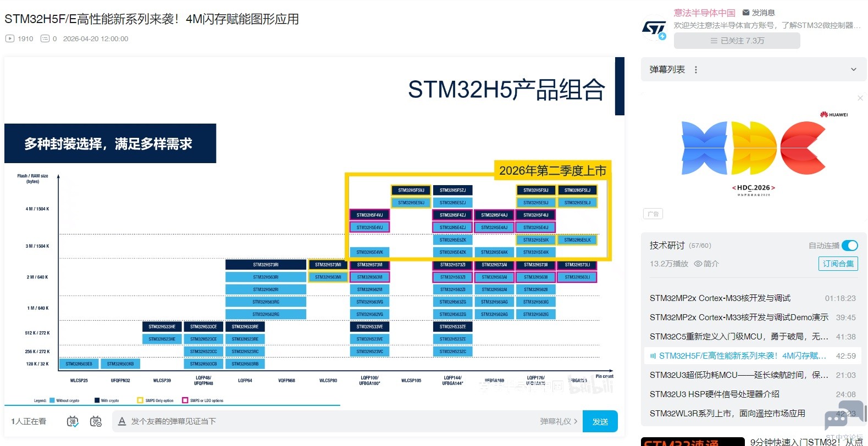This screenshot has width=868, height=446.
Task: Open the 弹幕礼仪 link
Action: [559, 421]
